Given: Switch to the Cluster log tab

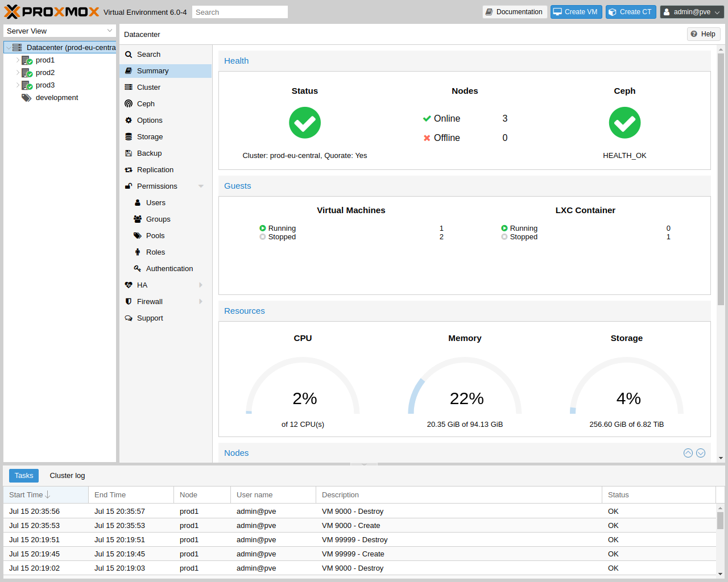Looking at the screenshot, I should pos(67,475).
